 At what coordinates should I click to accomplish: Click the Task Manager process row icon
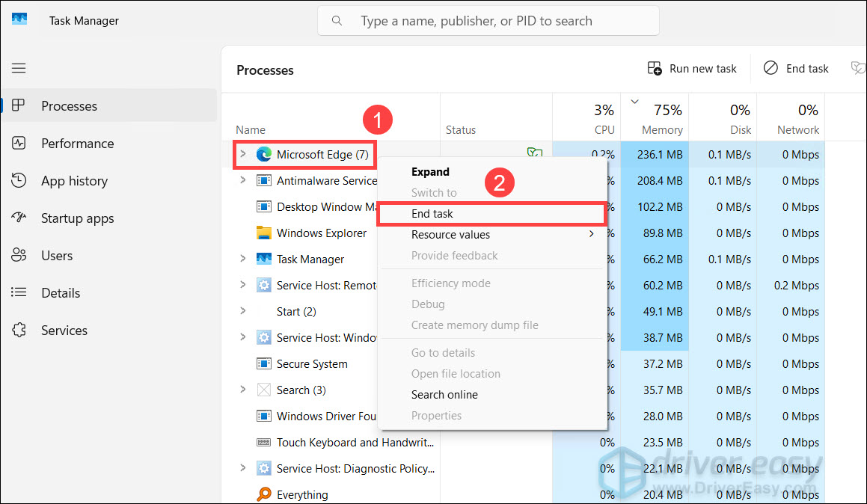coord(264,259)
